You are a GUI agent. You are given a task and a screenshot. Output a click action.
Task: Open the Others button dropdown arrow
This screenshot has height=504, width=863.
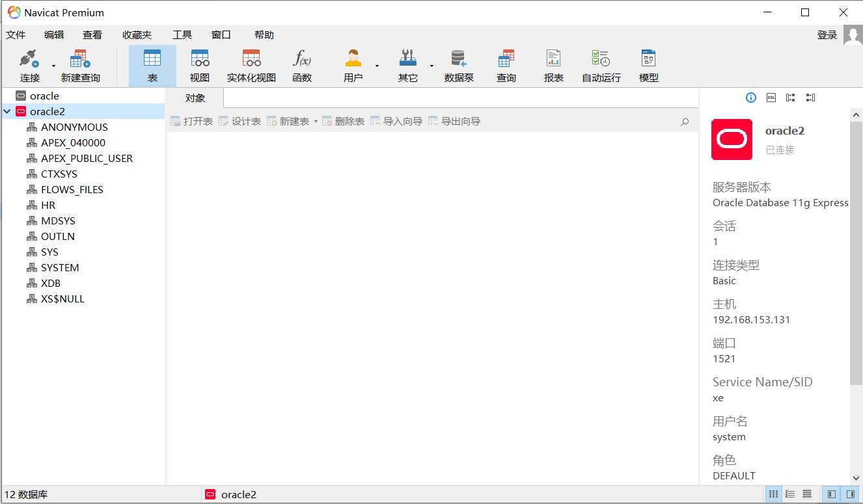coord(431,66)
